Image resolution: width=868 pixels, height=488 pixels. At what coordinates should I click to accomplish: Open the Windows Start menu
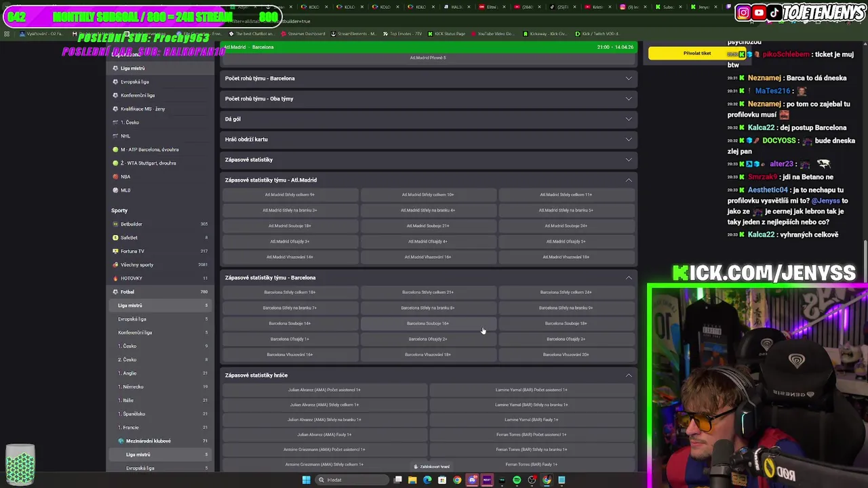(307, 480)
